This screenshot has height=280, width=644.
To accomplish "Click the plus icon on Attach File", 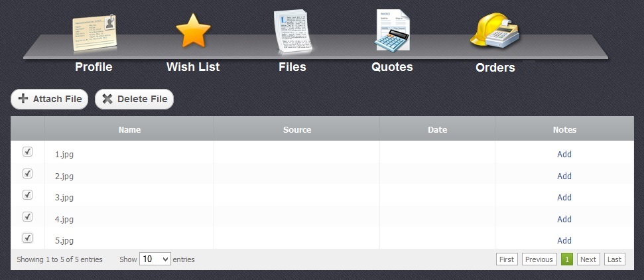I will [x=23, y=99].
